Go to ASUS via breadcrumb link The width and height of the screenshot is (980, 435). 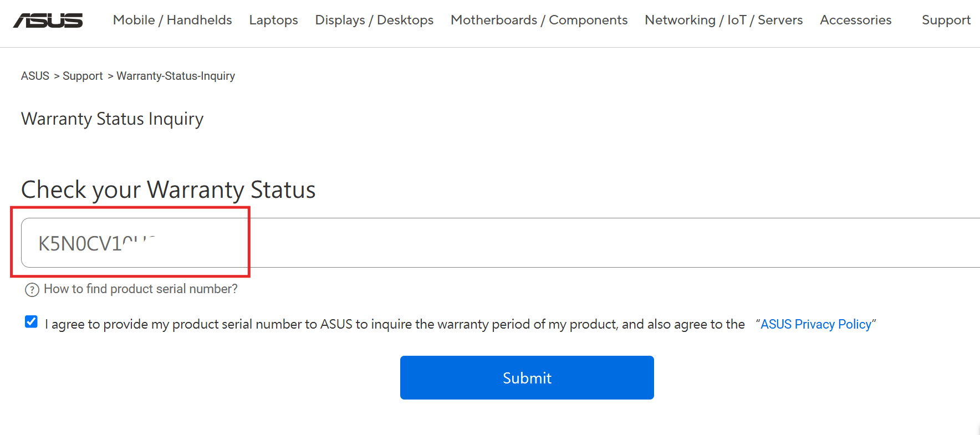35,76
